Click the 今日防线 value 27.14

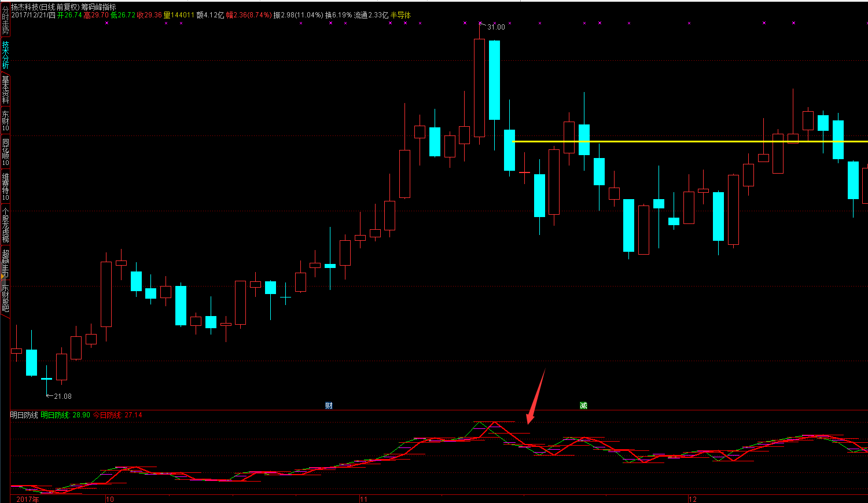[x=133, y=415]
